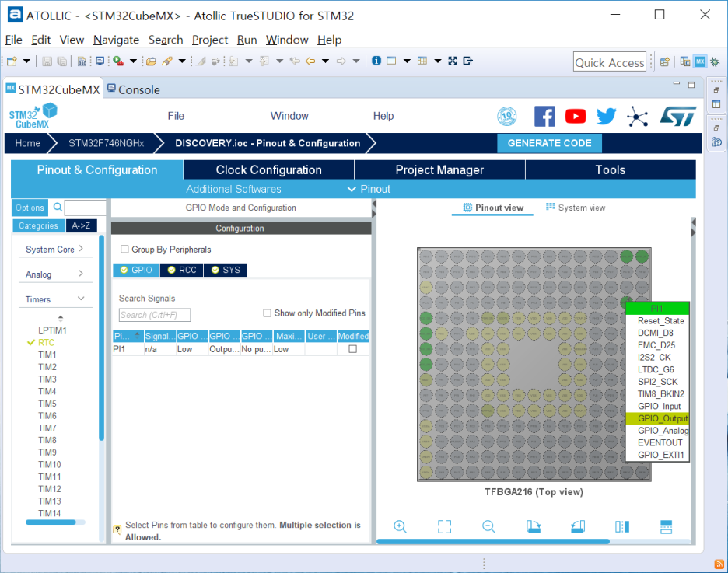Select TIM5 in the Timers list
The image size is (728, 573).
(47, 404)
